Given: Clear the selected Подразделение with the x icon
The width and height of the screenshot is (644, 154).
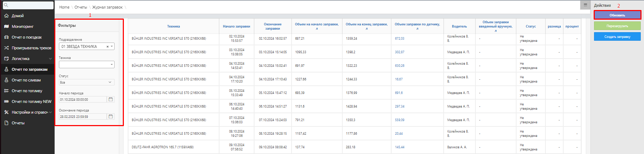Looking at the screenshot, I should (107, 46).
